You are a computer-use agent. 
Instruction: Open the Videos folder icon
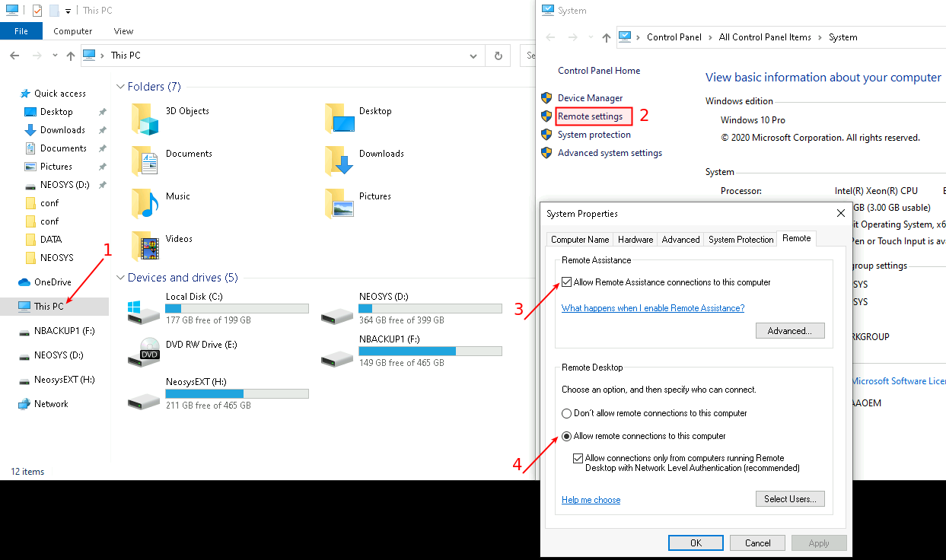point(145,247)
